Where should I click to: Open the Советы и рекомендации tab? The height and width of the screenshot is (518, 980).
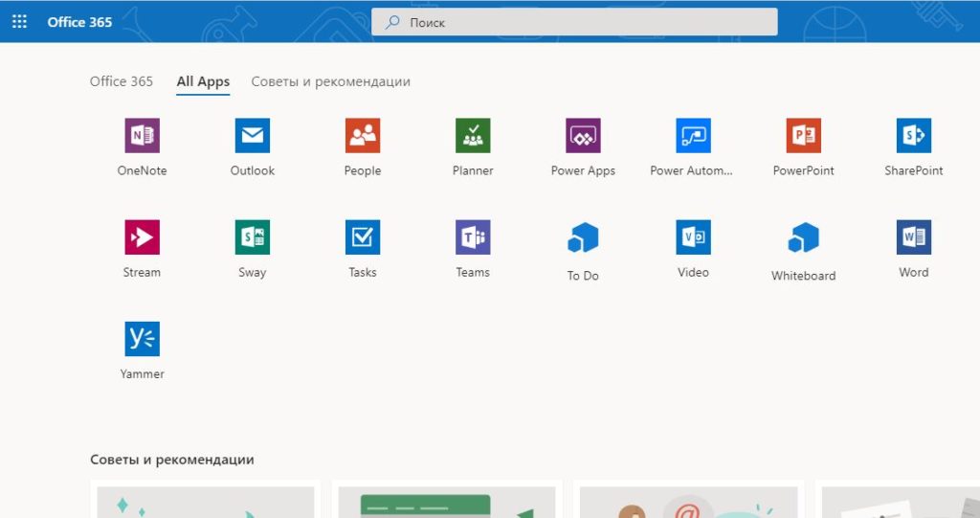[x=330, y=81]
